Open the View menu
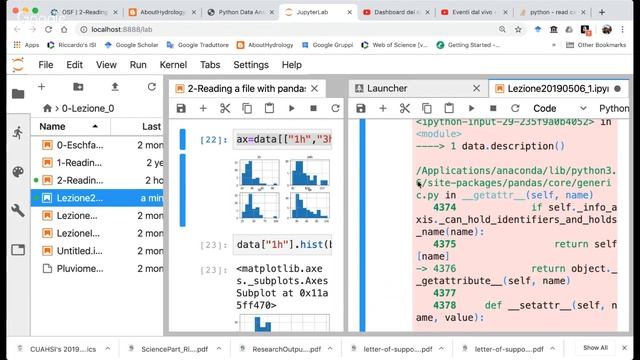Image resolution: width=640 pixels, height=360 pixels. [x=106, y=65]
